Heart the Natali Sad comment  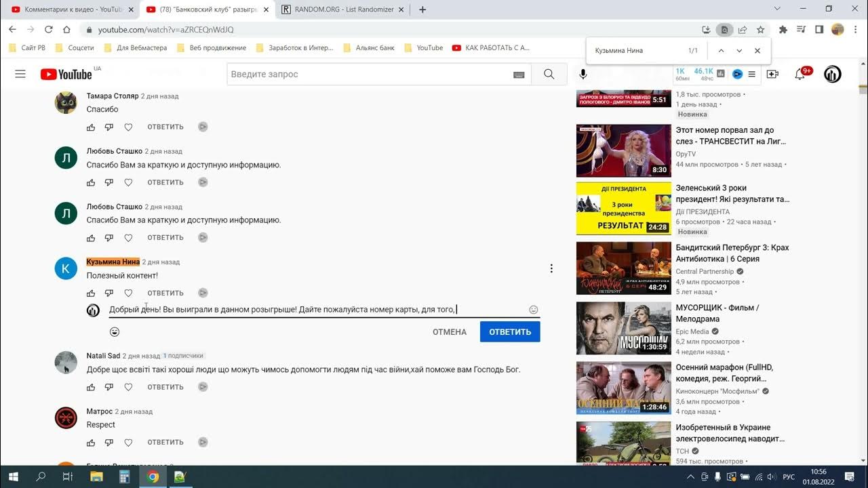128,387
